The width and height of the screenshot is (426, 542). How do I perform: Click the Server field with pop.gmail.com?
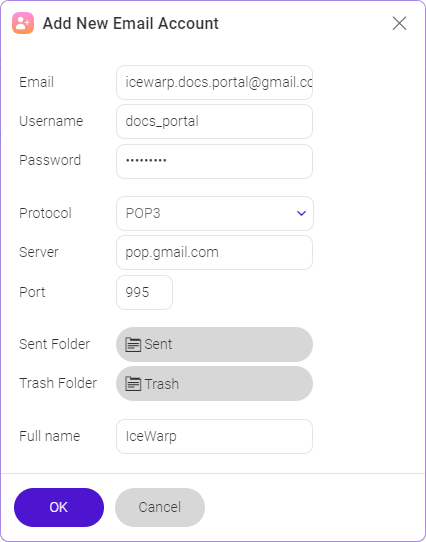pos(214,252)
